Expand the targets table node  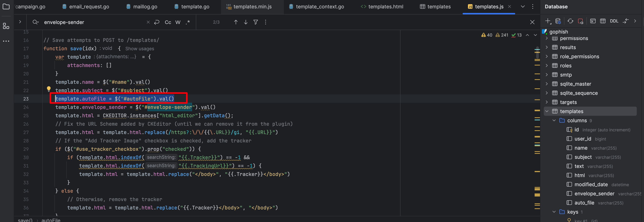[547, 102]
